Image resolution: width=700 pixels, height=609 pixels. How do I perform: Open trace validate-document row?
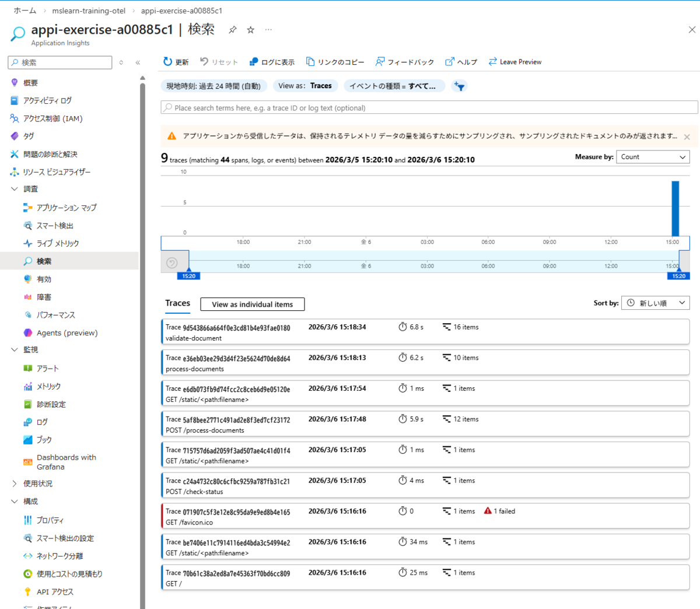pyautogui.click(x=425, y=332)
